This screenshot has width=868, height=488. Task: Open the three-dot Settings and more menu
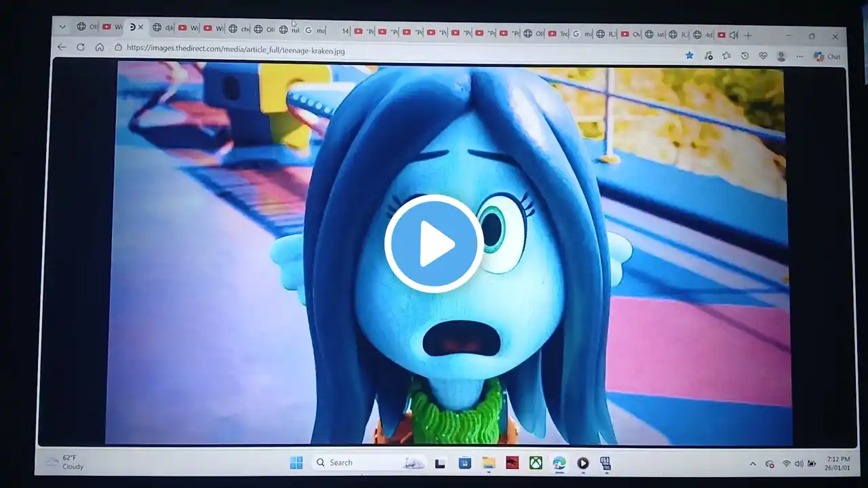[800, 57]
